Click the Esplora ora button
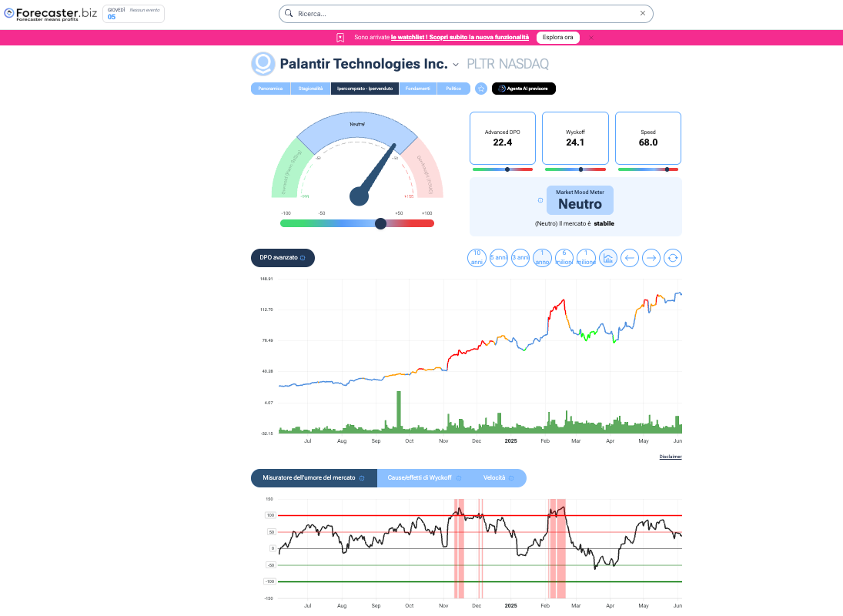The height and width of the screenshot is (616, 843). click(558, 38)
